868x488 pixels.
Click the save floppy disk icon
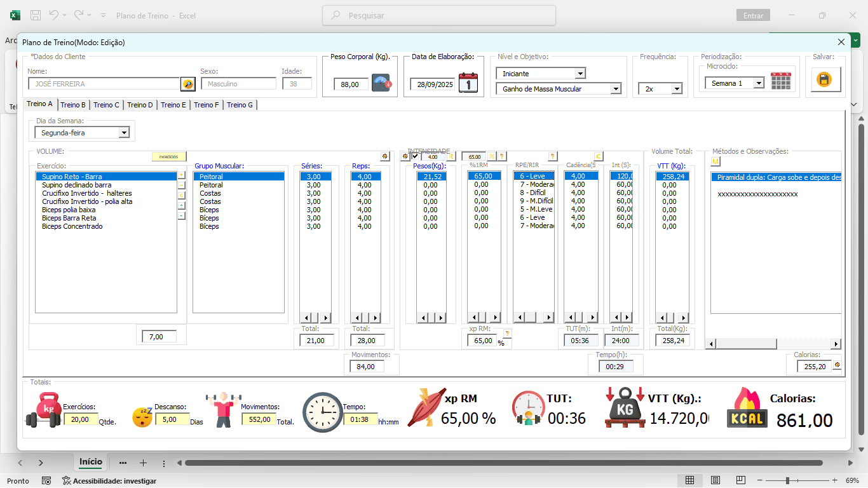825,80
